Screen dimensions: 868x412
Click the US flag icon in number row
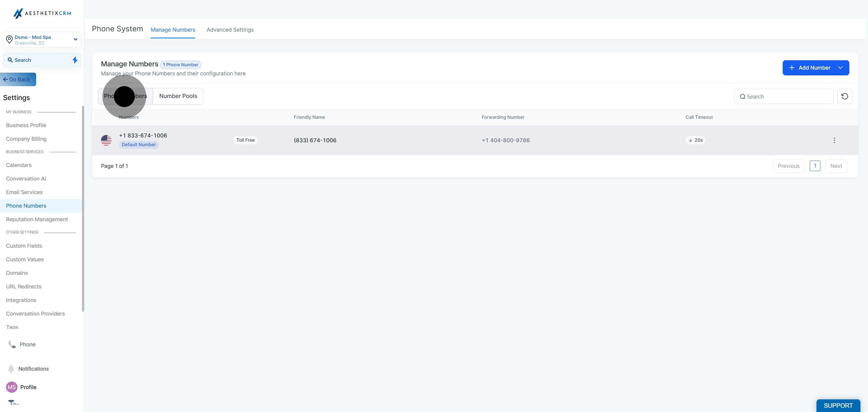pyautogui.click(x=106, y=140)
